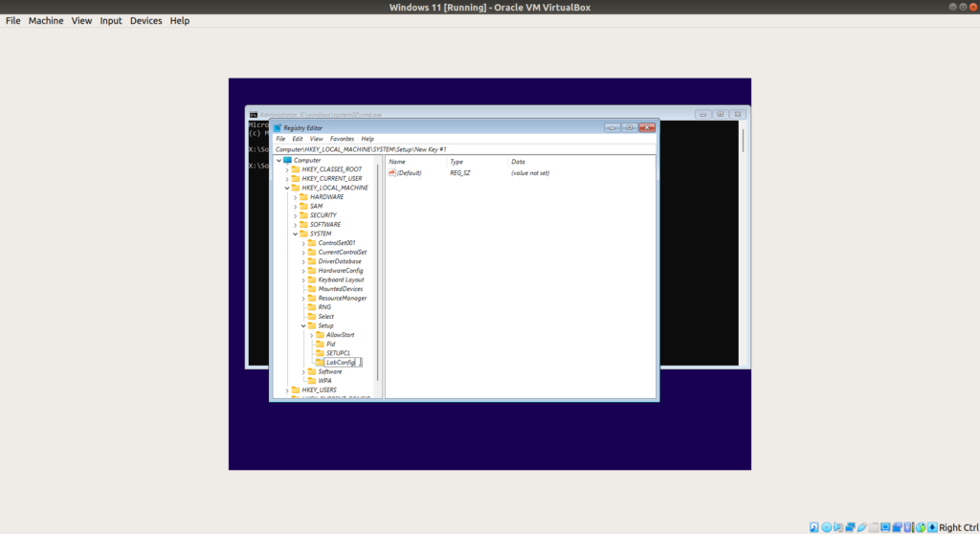Click the Registry Editor title bar icon
The image size is (980, 534).
tap(278, 127)
